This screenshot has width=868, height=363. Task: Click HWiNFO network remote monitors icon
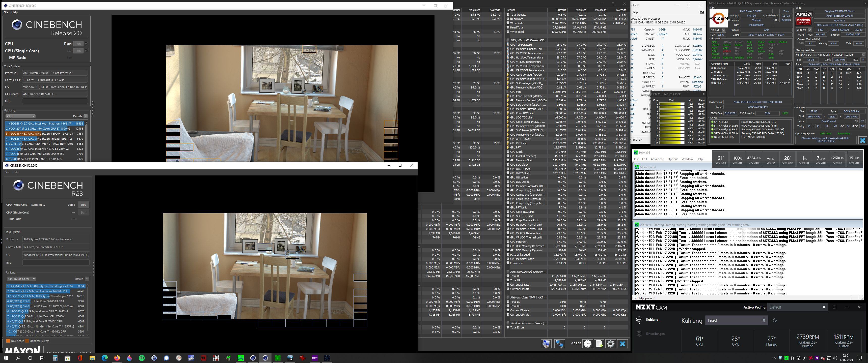(559, 344)
